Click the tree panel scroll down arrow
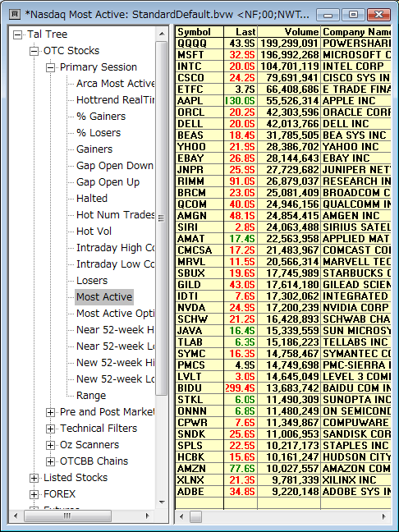399x532 pixels. coord(162,502)
